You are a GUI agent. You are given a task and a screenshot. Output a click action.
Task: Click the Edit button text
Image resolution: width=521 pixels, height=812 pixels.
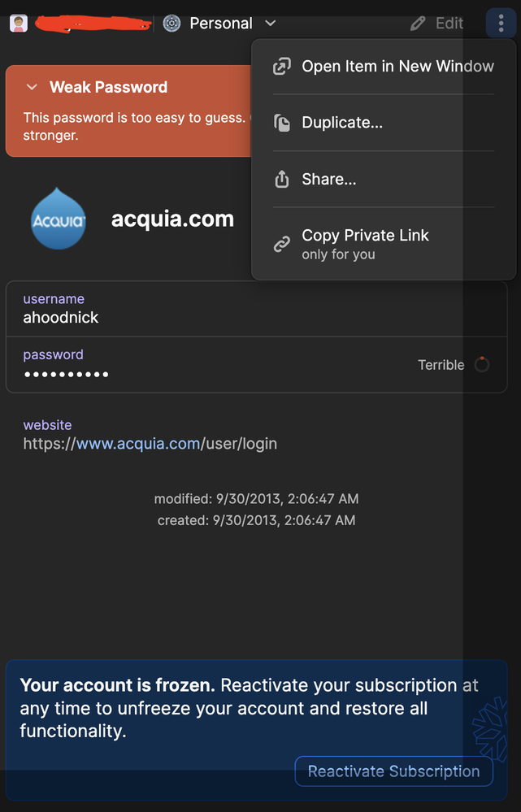[449, 24]
